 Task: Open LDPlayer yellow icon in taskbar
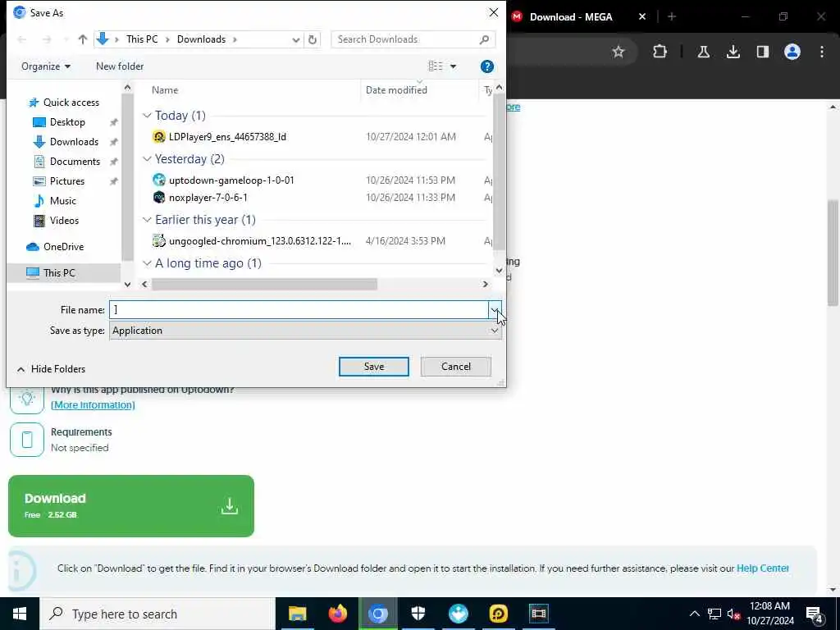coord(498,614)
